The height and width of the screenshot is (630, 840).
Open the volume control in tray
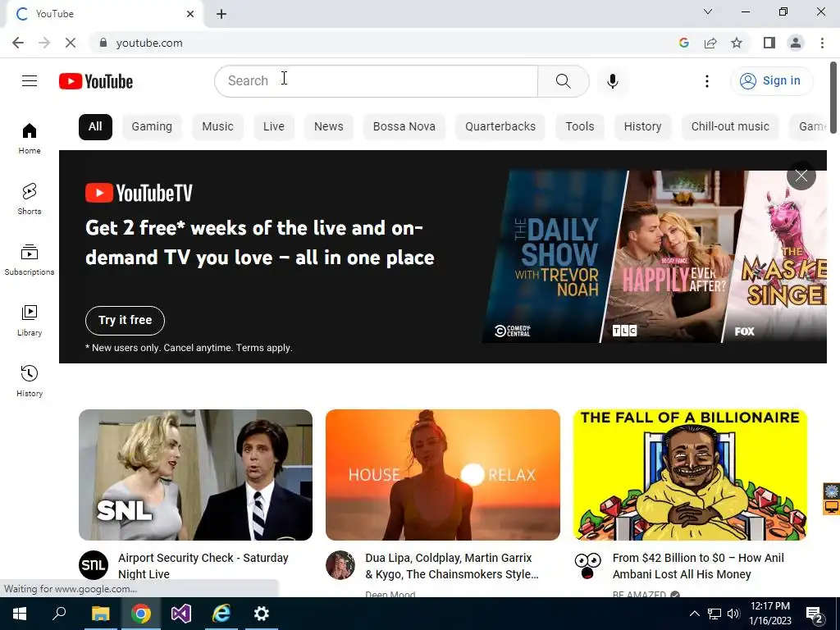(733, 614)
